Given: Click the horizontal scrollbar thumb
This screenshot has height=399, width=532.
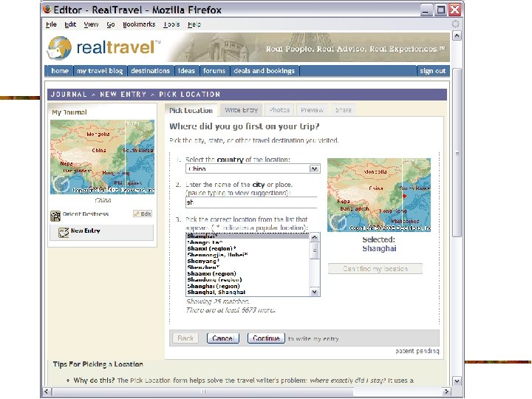Looking at the screenshot, I should [202, 392].
